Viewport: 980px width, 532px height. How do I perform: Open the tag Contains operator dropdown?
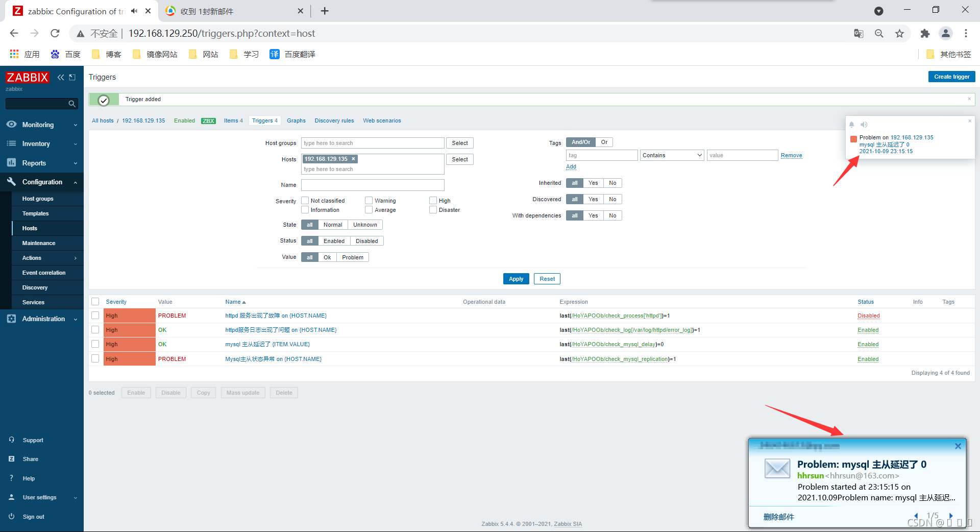pos(672,155)
